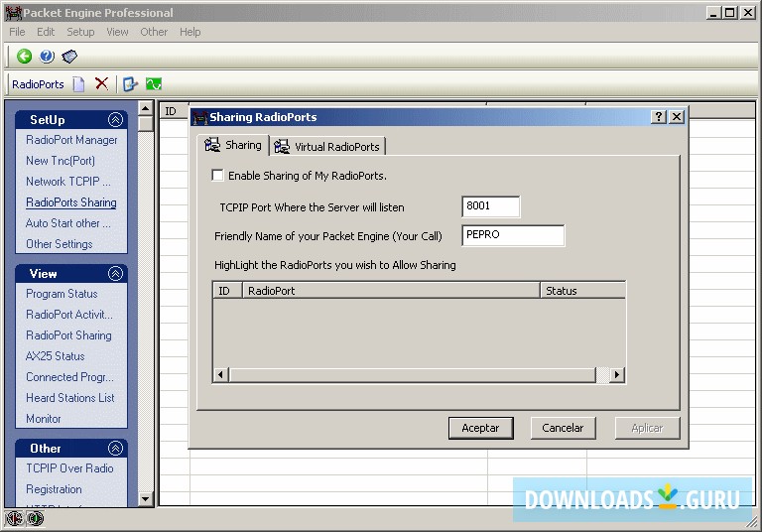The image size is (762, 532).
Task: Click the Cancelar button
Action: tap(563, 428)
